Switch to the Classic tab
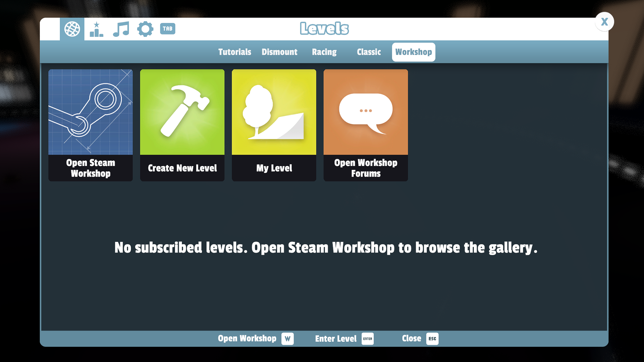The width and height of the screenshot is (644, 362). click(369, 52)
